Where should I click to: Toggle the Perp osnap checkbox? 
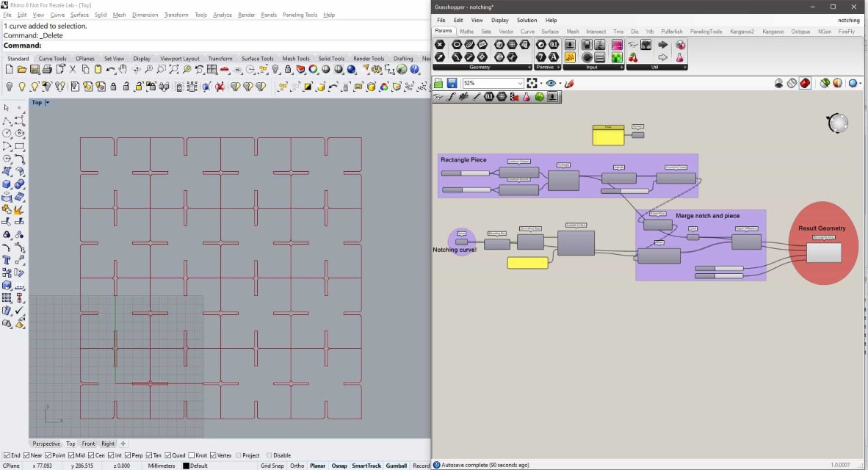point(128,455)
